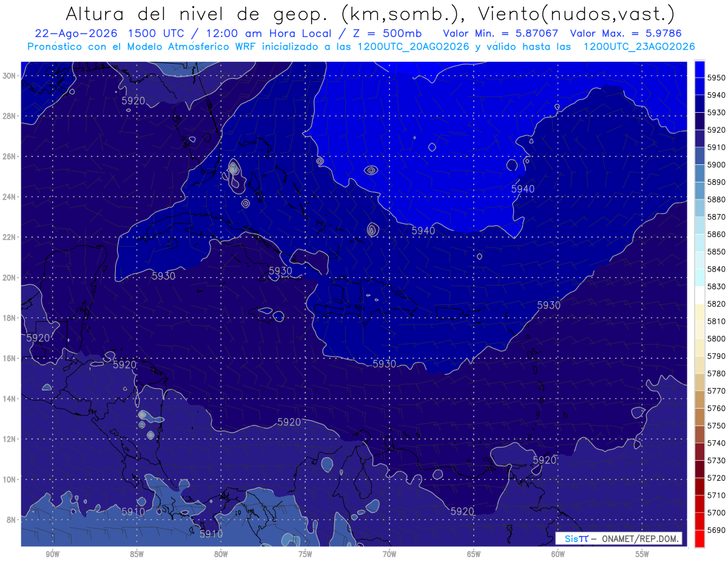Click the brightest blue swatch at the legend top
Viewport: 728px width, 562px height.
(699, 69)
